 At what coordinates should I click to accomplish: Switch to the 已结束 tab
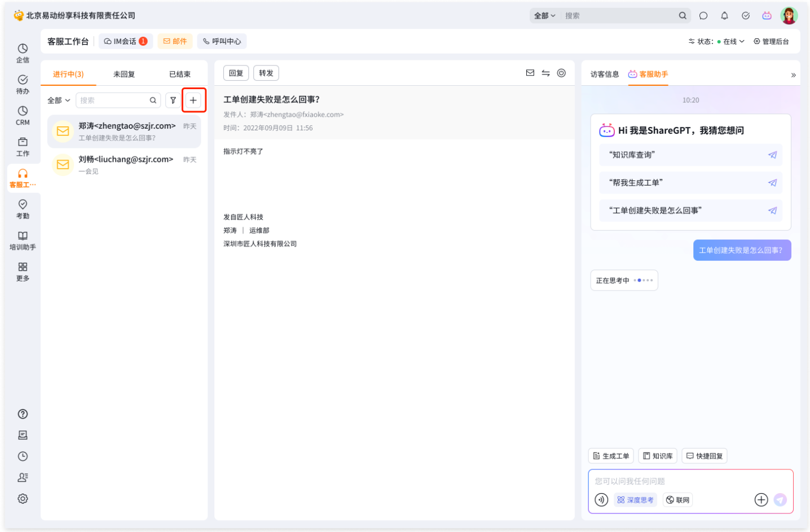click(x=180, y=74)
